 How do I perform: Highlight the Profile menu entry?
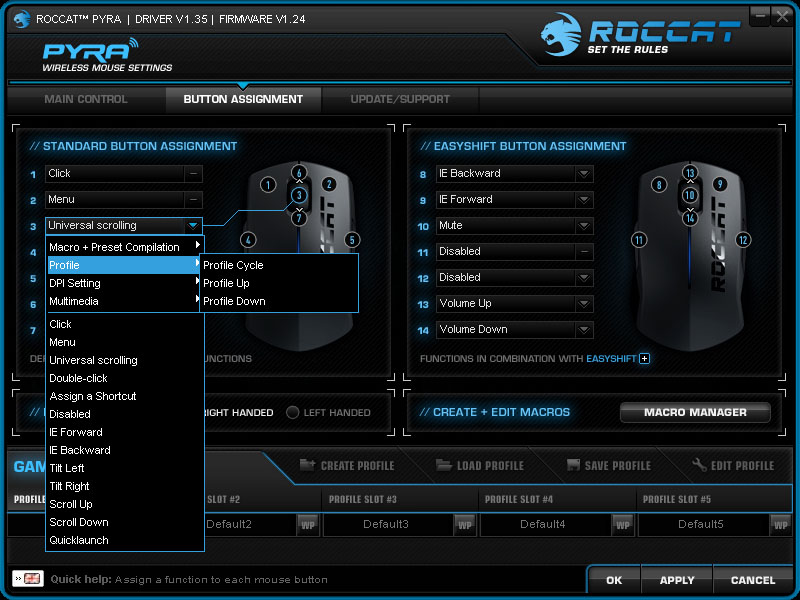tap(124, 265)
